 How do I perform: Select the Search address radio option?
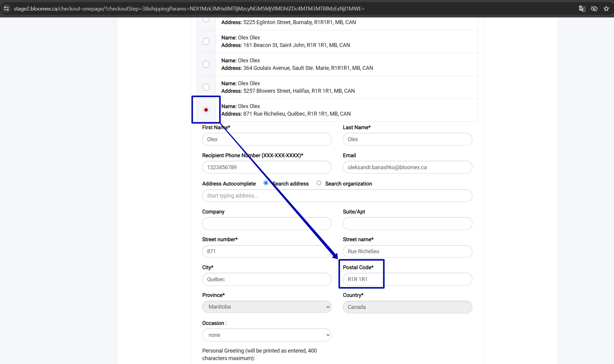tap(266, 183)
